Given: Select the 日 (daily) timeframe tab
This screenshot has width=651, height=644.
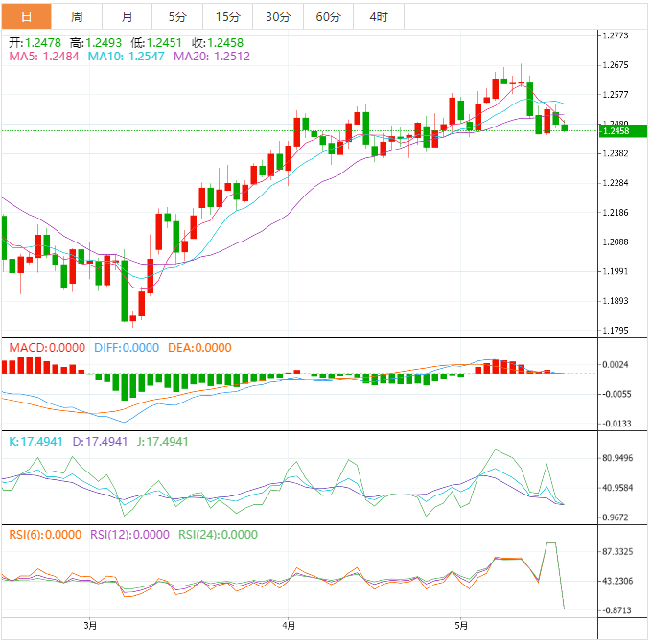Looking at the screenshot, I should coord(26,16).
